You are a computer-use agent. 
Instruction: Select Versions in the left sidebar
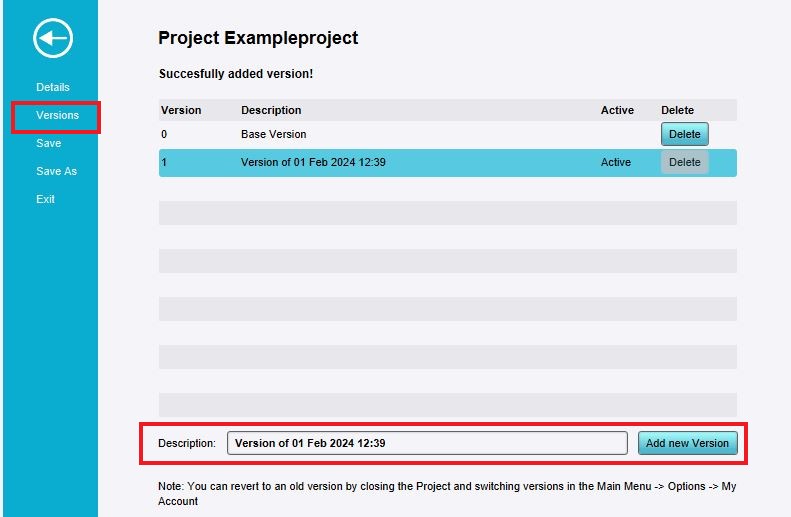[x=57, y=115]
